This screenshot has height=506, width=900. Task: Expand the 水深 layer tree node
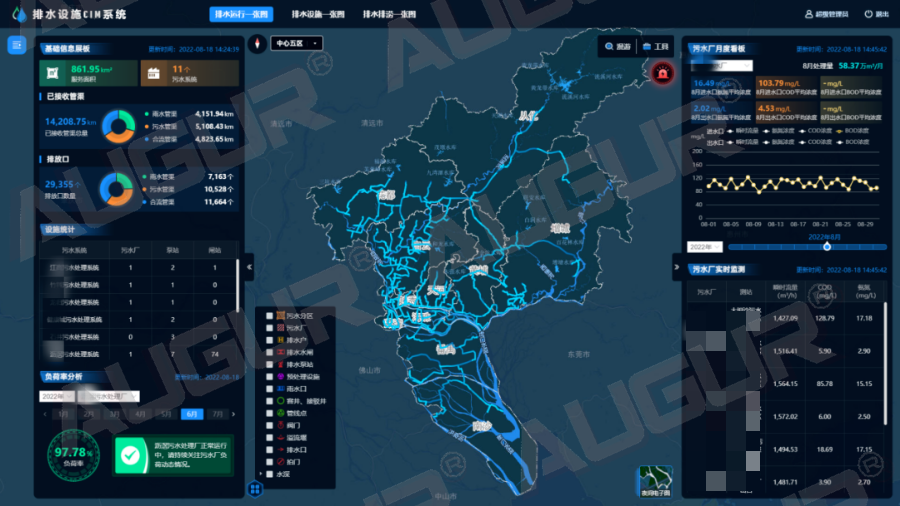262,474
